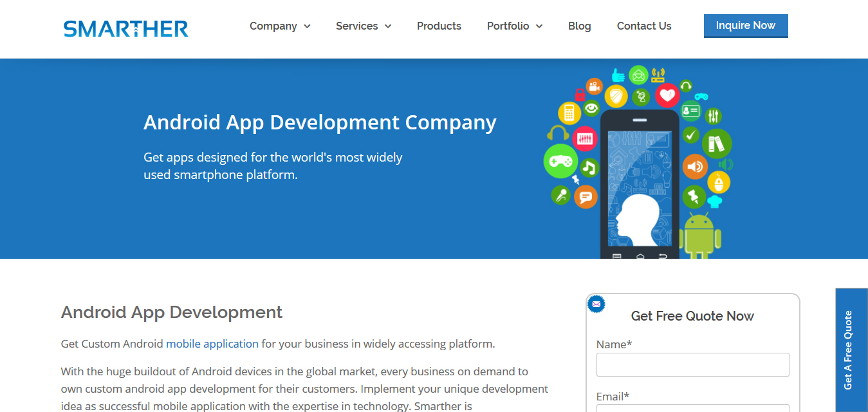Click the 'Name*' field label
The width and height of the screenshot is (868, 412).
point(614,344)
